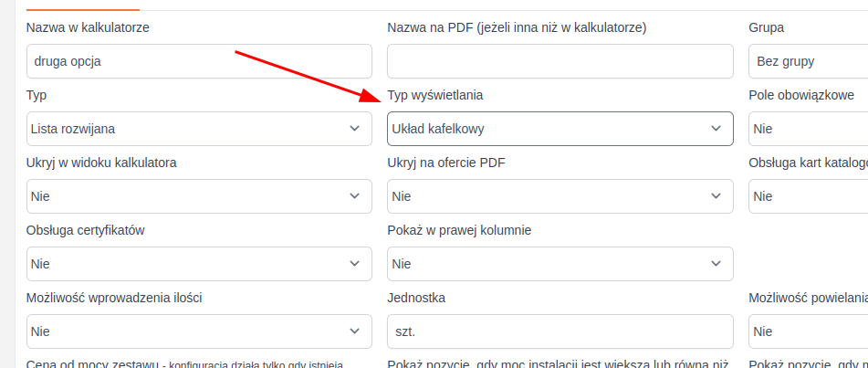This screenshot has width=868, height=368.
Task: Click the input containing 'druga opcja'
Action: [199, 61]
